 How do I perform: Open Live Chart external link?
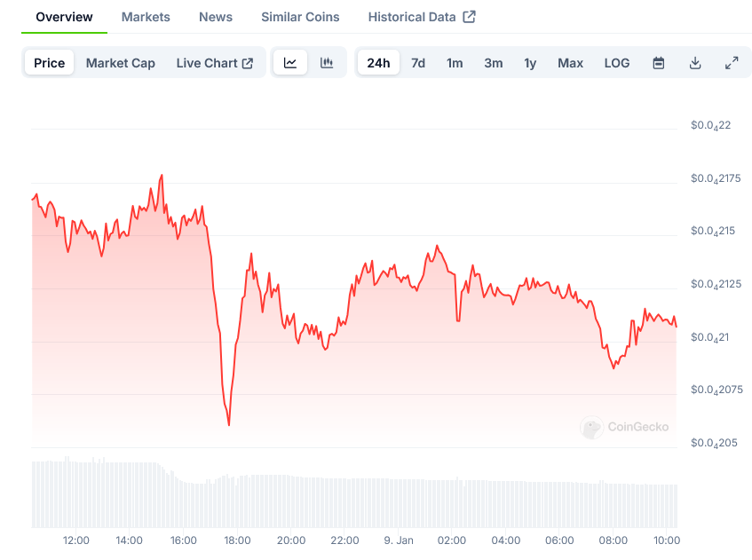(215, 63)
